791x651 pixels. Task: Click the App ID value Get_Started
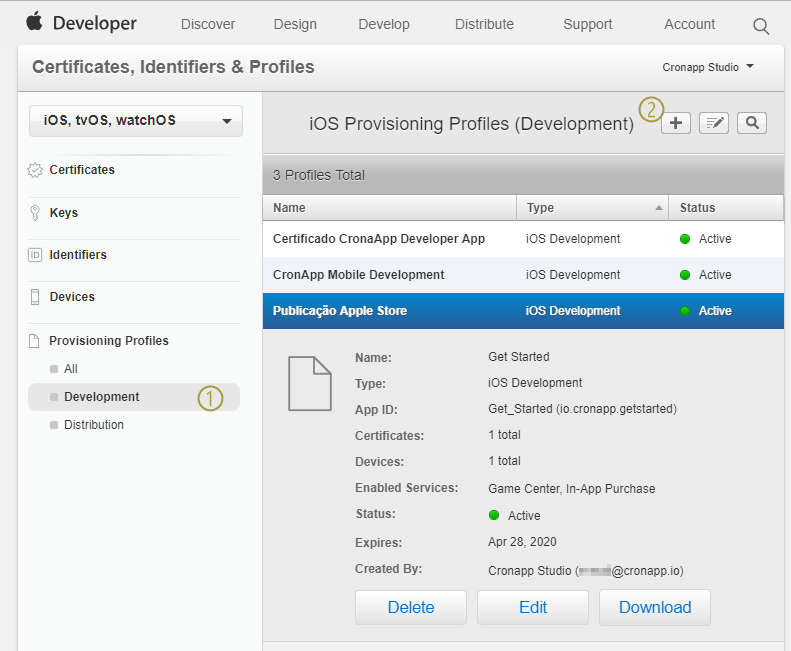tap(582, 409)
